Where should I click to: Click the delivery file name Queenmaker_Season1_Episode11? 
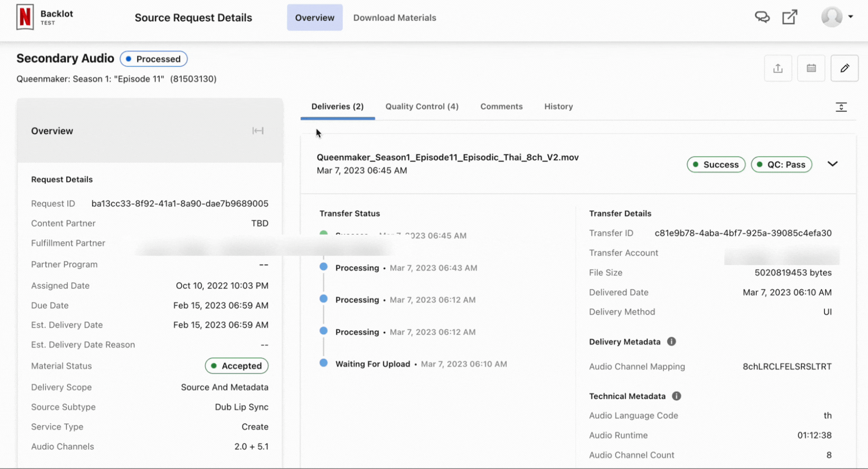(448, 157)
